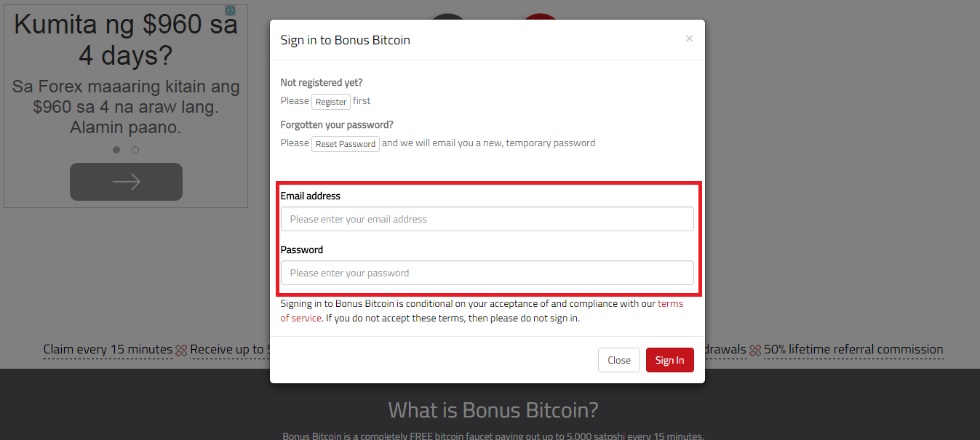This screenshot has width=980, height=440.
Task: Focus the Email address input field
Action: (487, 219)
